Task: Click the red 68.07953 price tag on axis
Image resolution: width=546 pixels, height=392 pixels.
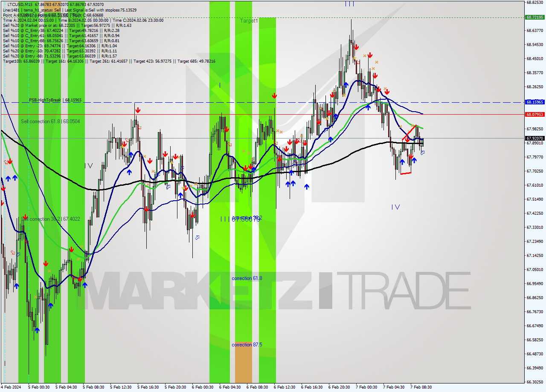Action: (534, 114)
